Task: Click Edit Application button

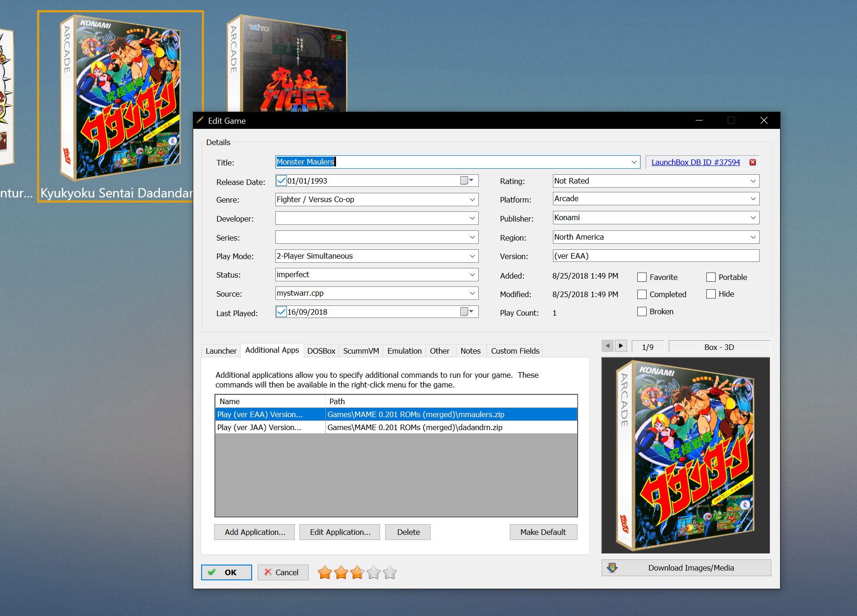Action: coord(340,532)
